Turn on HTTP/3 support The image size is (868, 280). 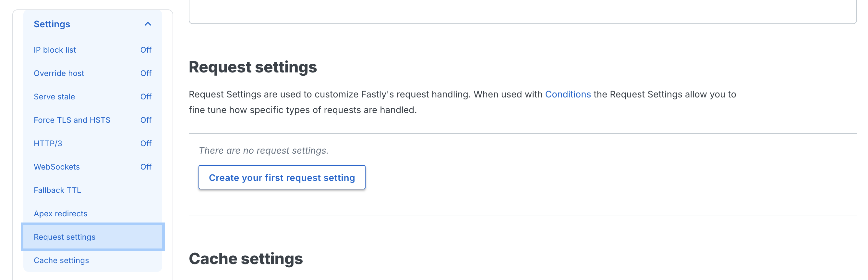tap(146, 143)
